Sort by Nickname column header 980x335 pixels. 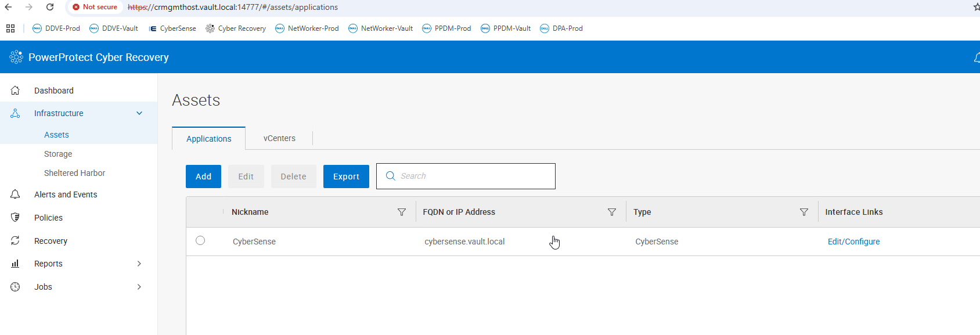click(x=250, y=212)
